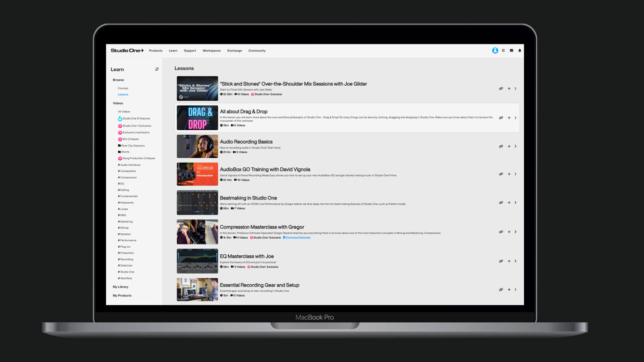Screen dimensions: 644x362
Task: Expand AudioBox GO Training chevron
Action: click(x=516, y=174)
